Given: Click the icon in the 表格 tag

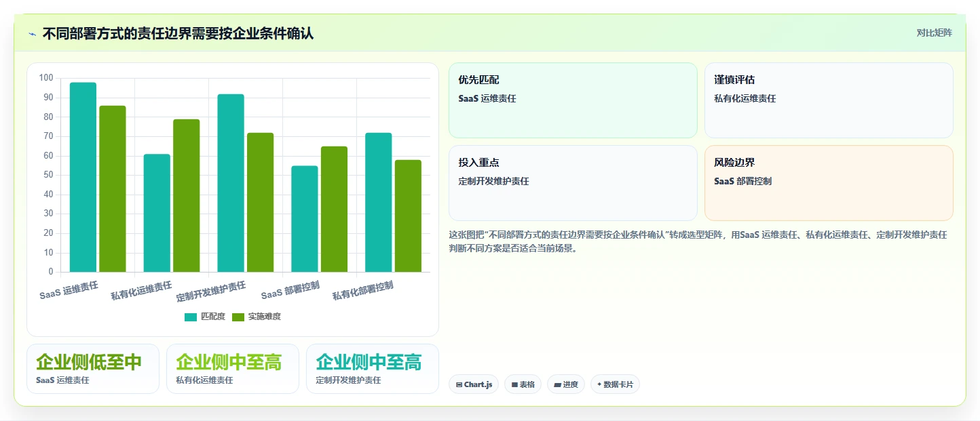Looking at the screenshot, I should coord(514,385).
